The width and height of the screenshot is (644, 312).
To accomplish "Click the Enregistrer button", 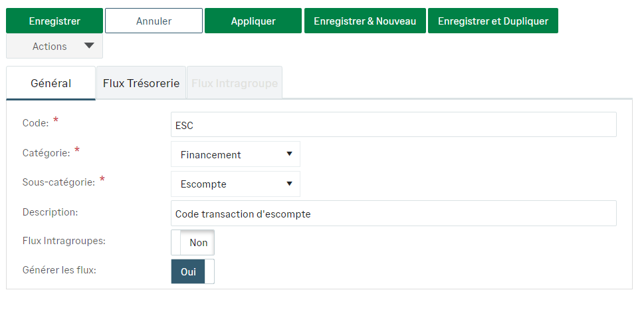I will (x=54, y=21).
